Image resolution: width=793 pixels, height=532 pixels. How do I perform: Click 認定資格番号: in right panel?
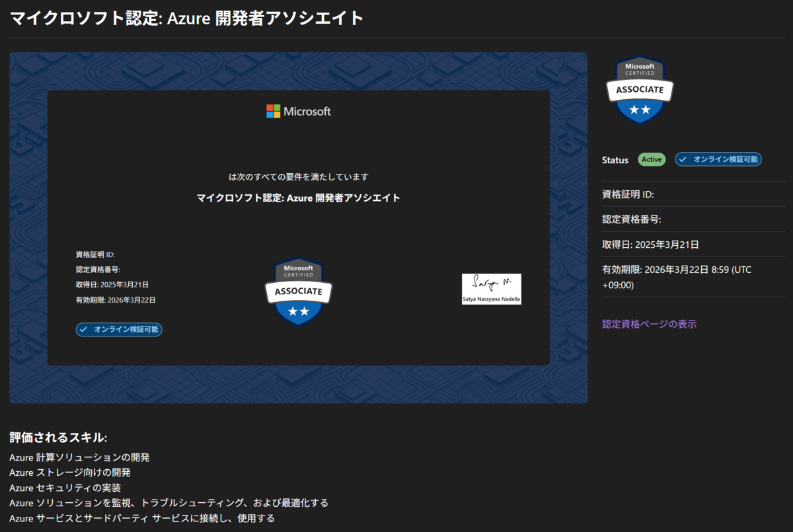(x=632, y=219)
